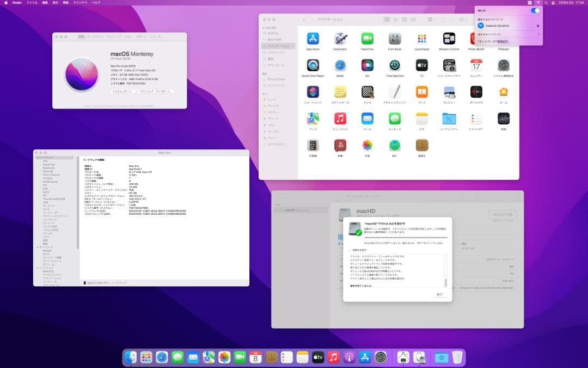The image size is (588, 368).
Task: Switch the Finder window to gallery view
Action: click(414, 20)
